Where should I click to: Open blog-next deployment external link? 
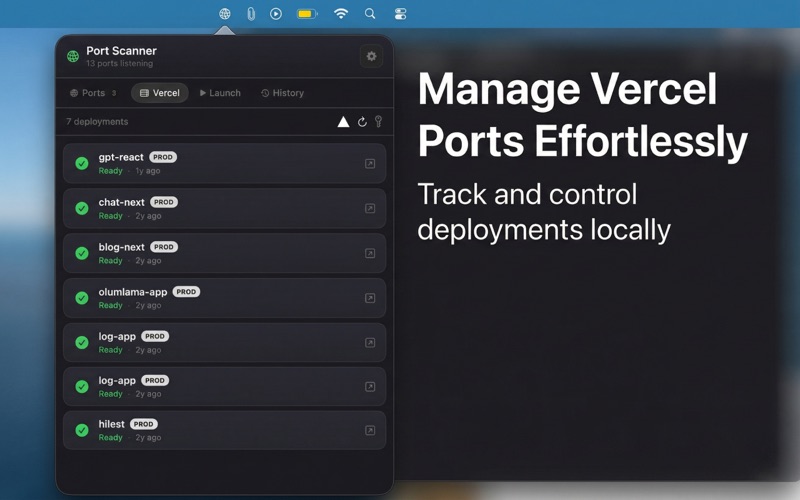tap(370, 254)
